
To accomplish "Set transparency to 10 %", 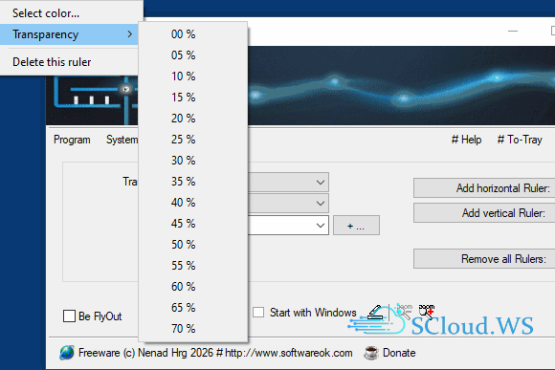I will pos(193,76).
